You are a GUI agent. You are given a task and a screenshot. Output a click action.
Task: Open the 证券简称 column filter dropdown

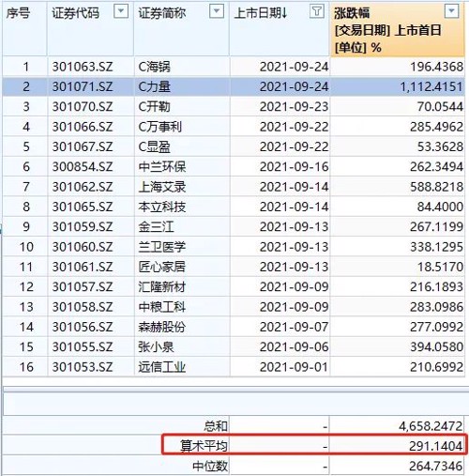click(x=217, y=11)
